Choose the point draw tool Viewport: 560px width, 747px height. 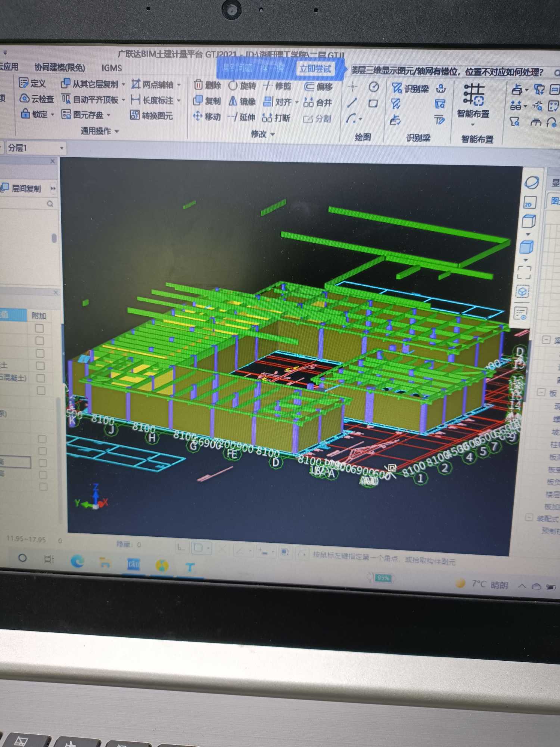pos(352,87)
